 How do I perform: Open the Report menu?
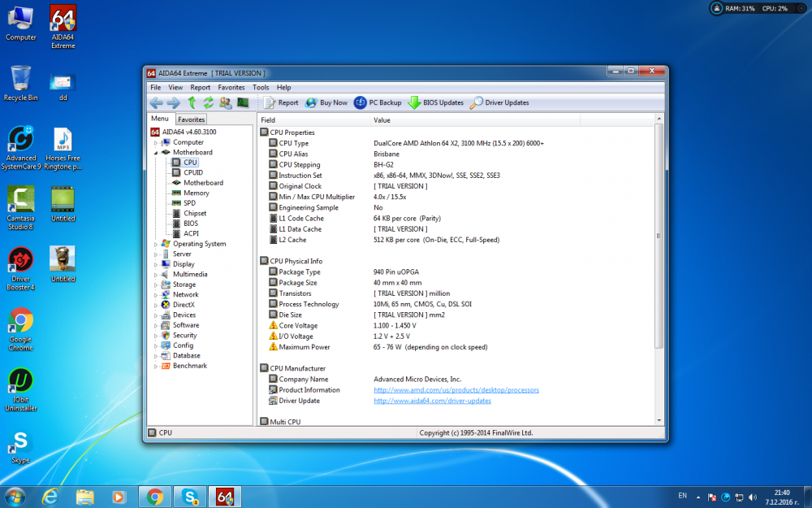200,88
